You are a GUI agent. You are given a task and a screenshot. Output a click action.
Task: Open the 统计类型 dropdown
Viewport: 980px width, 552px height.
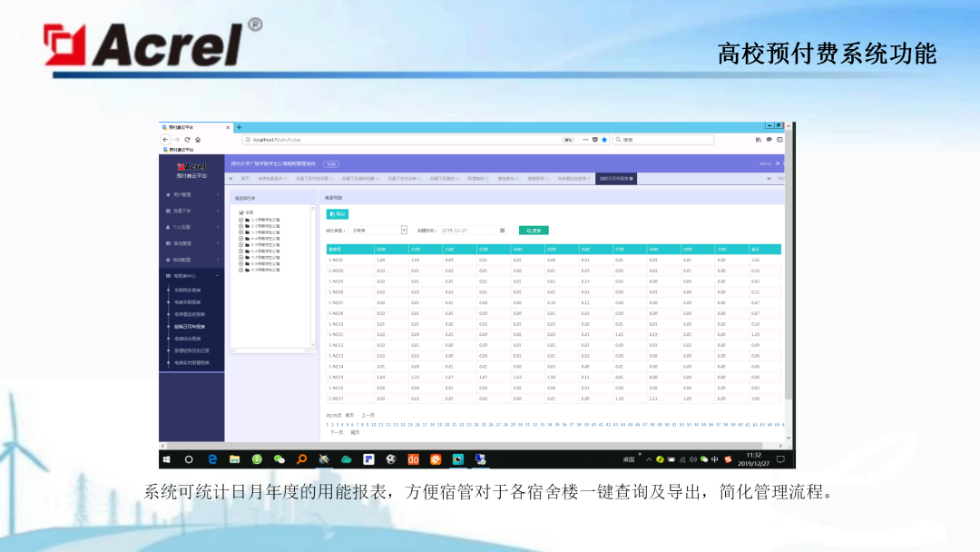click(378, 231)
